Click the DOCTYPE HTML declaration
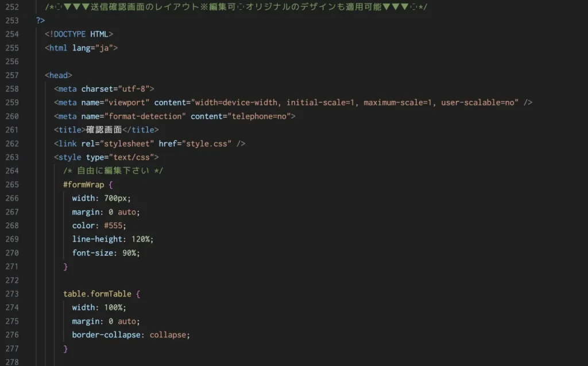Viewport: 588px width, 366px height. pyautogui.click(x=79, y=34)
